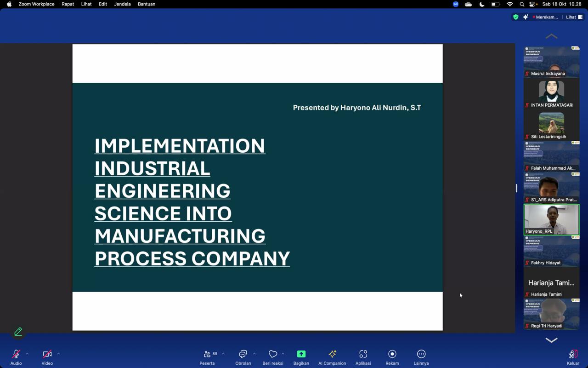Select the Haryono_RPL video thumbnail

pyautogui.click(x=551, y=219)
